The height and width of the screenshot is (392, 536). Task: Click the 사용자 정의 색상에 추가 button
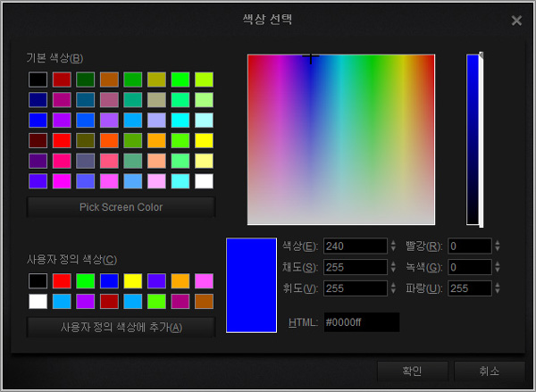click(121, 327)
